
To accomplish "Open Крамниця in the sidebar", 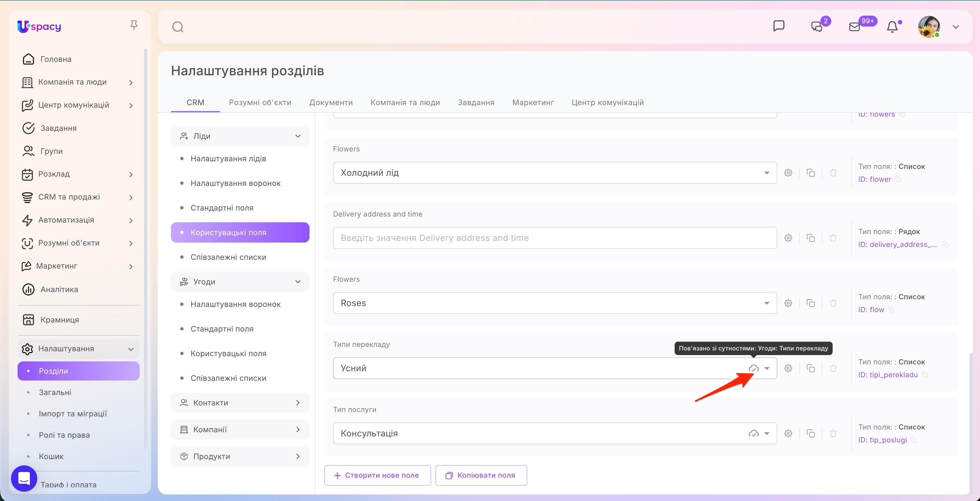I will (59, 320).
